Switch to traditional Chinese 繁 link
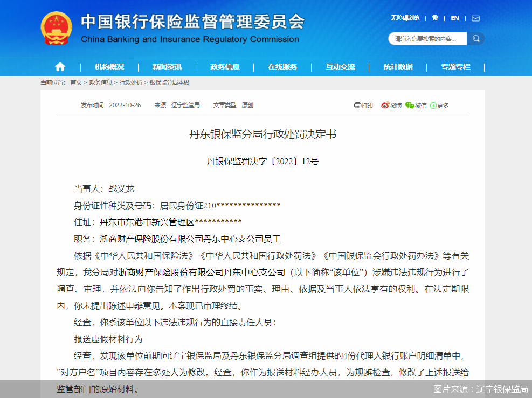The width and height of the screenshot is (532, 398). (435, 18)
